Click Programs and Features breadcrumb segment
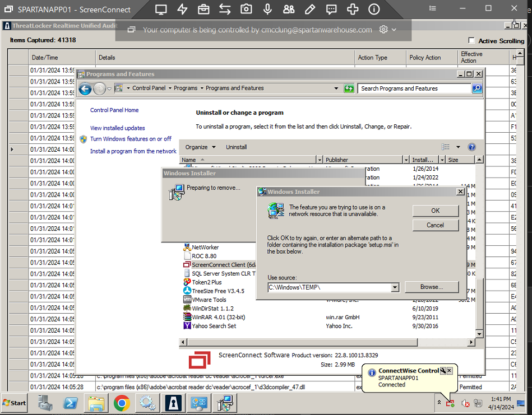The image size is (532, 415). click(x=234, y=88)
